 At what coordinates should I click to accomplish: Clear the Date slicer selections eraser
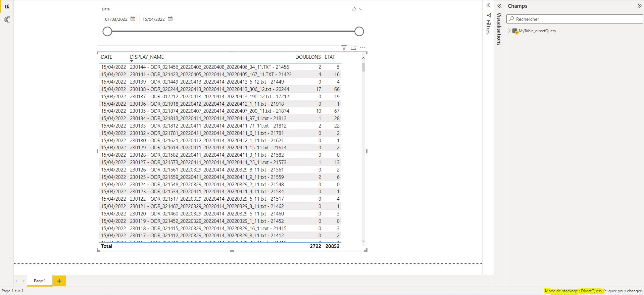click(x=354, y=9)
